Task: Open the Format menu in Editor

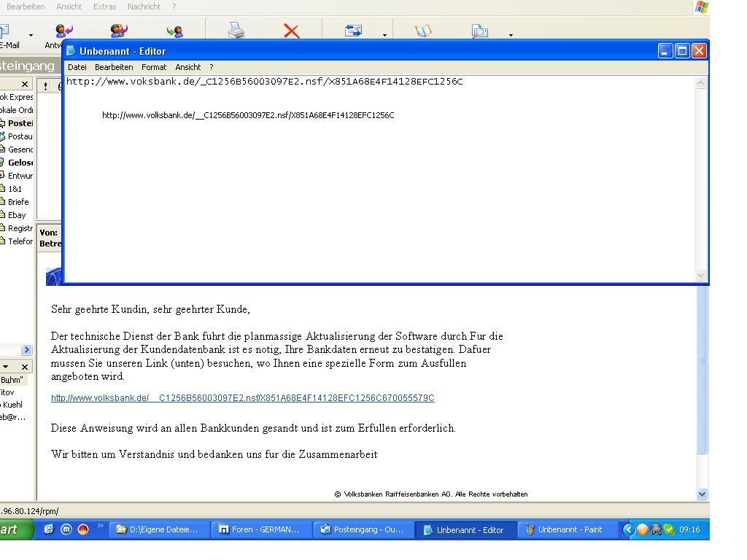Action: pyautogui.click(x=154, y=67)
